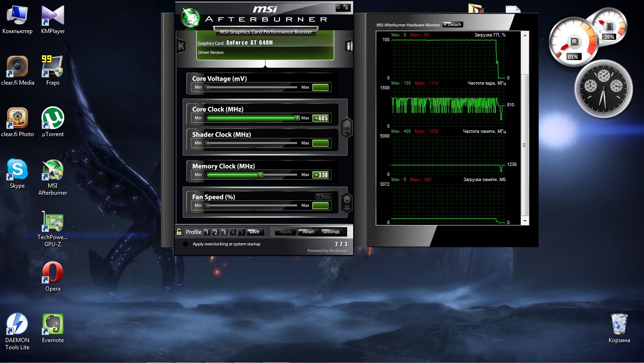Open the information i button on Afterburner
Image resolution: width=644 pixels, height=363 pixels.
pos(349,46)
